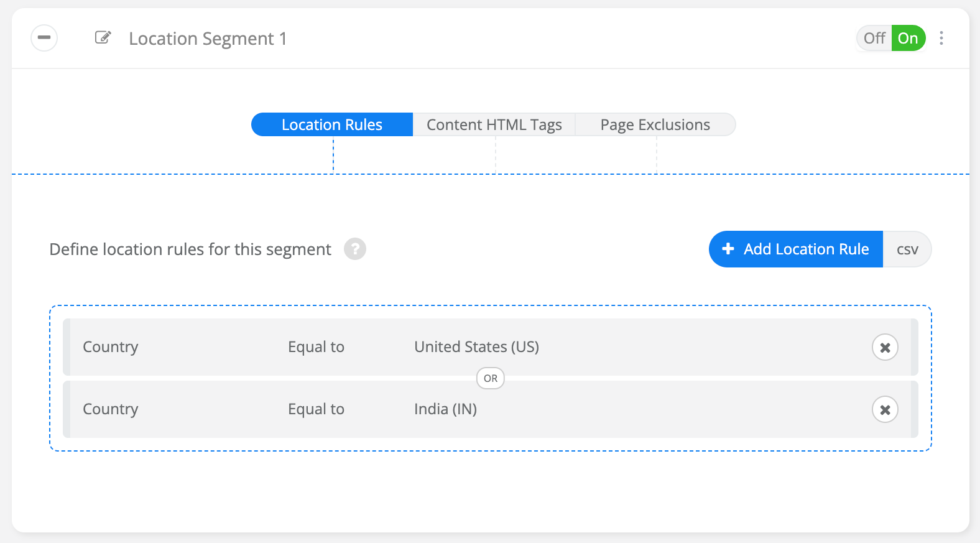The image size is (980, 543).
Task: Click Country field in India rule
Action: click(x=111, y=409)
